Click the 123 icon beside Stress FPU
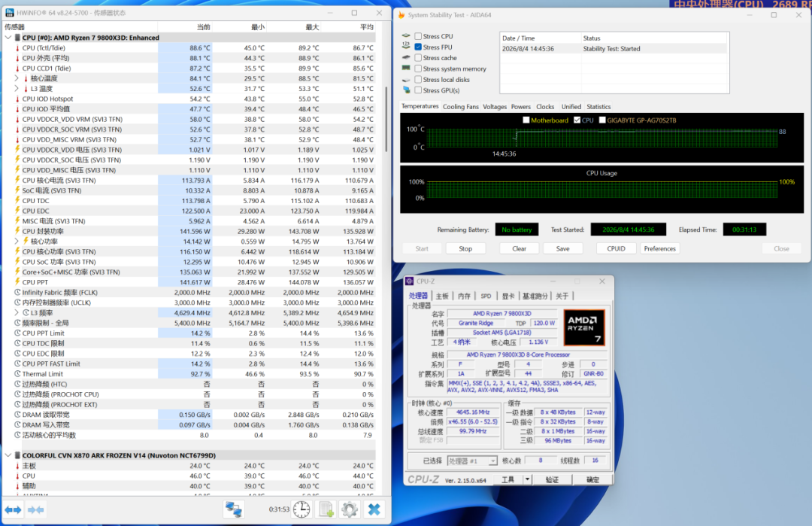Viewport: 812px width, 526px height. [x=406, y=47]
